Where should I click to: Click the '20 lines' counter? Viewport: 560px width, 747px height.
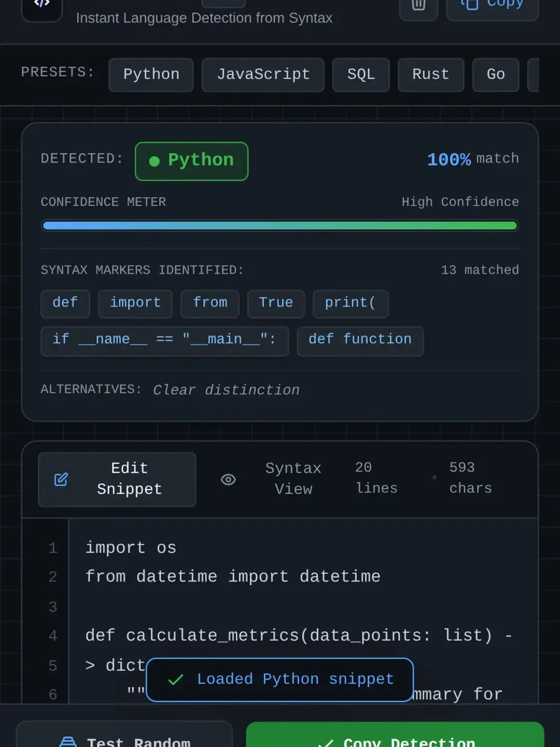[376, 478]
